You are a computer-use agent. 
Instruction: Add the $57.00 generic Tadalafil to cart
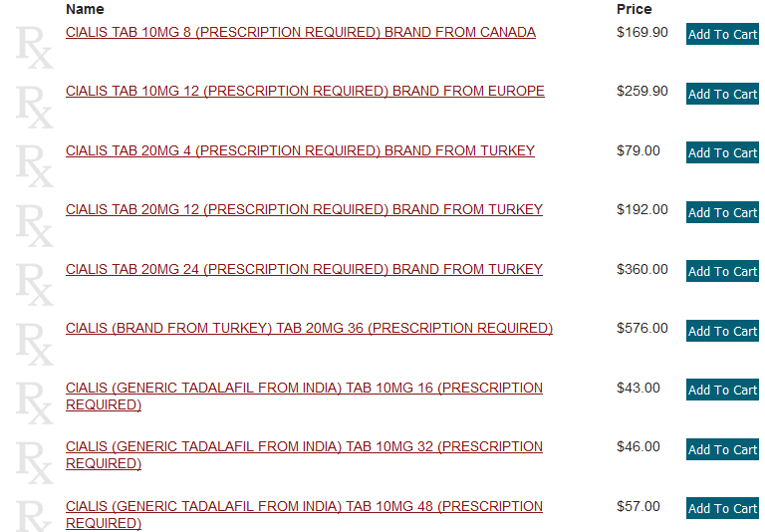pos(722,508)
